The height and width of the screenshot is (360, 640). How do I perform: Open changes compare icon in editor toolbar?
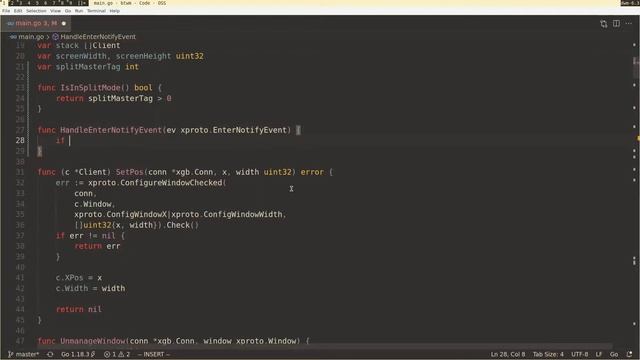(604, 24)
